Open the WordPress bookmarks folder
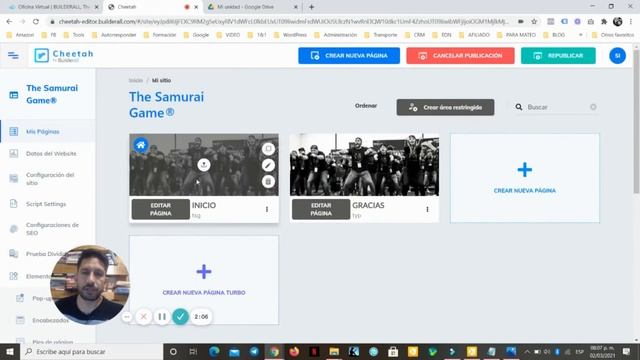 coord(291,35)
